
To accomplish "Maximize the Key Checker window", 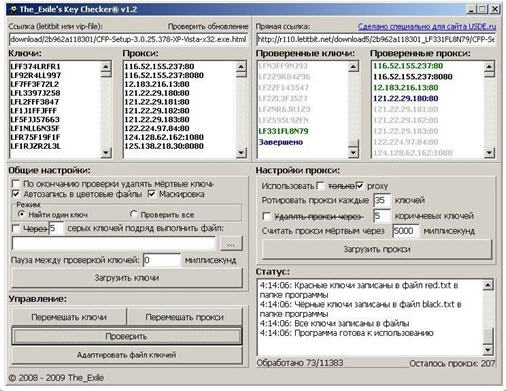I will coord(482,9).
